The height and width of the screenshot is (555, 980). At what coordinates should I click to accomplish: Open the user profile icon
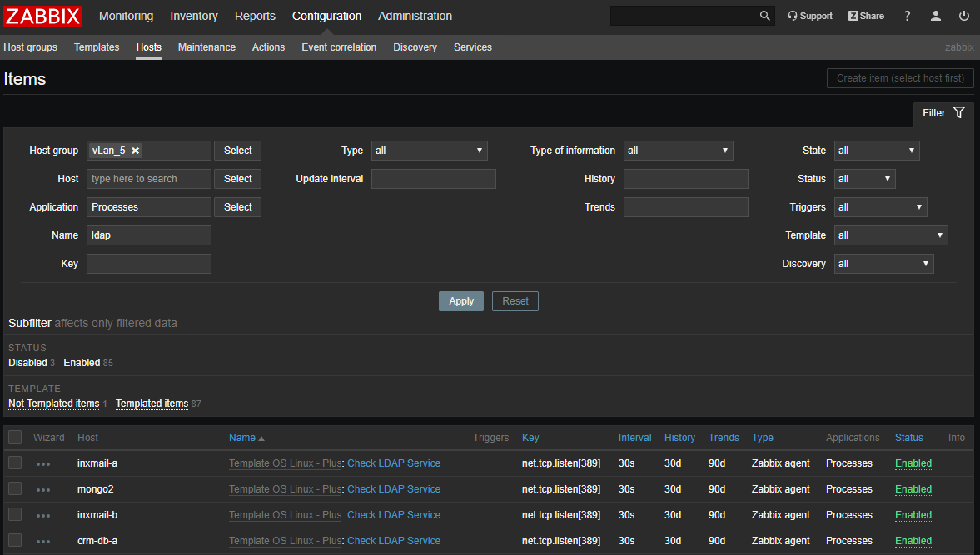click(x=936, y=16)
